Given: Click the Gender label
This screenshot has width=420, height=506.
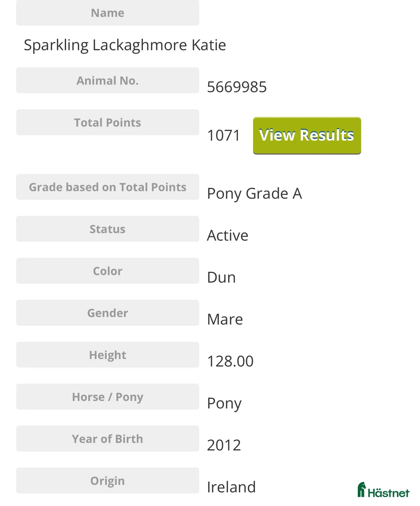Looking at the screenshot, I should click(107, 313).
